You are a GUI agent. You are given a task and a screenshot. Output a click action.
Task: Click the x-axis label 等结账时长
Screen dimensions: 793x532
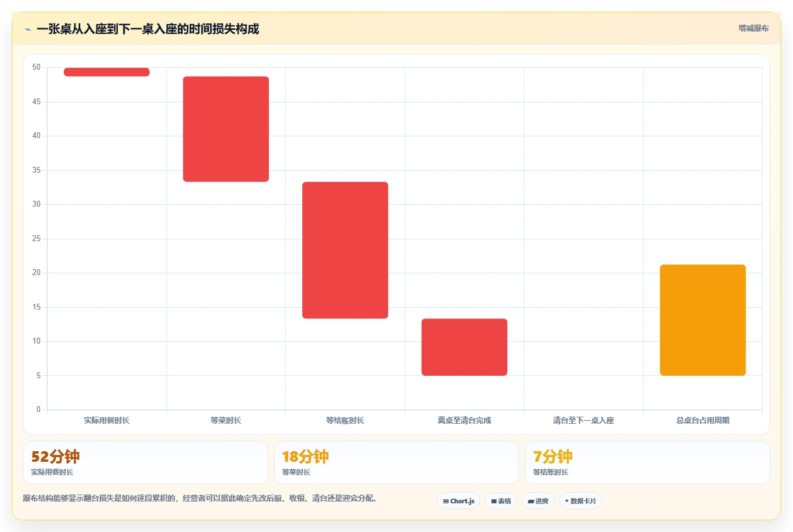coord(345,420)
